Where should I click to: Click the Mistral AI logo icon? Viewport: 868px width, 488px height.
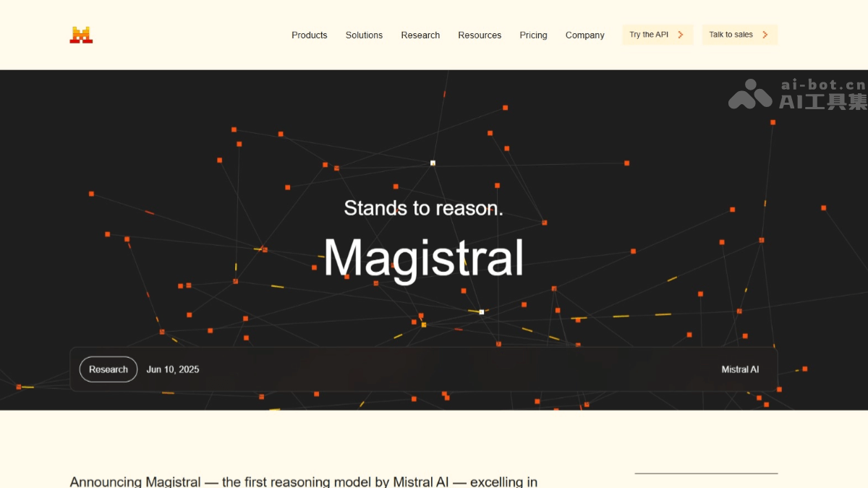pyautogui.click(x=80, y=33)
